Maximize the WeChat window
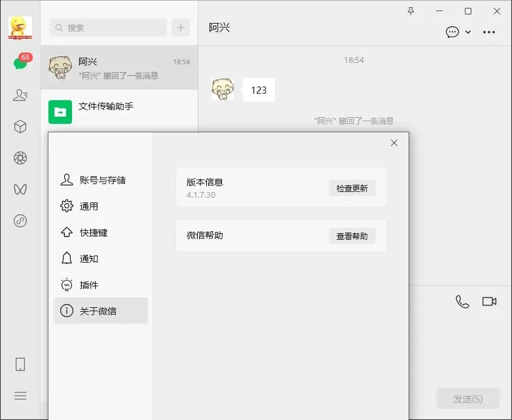The image size is (512, 420). [468, 11]
